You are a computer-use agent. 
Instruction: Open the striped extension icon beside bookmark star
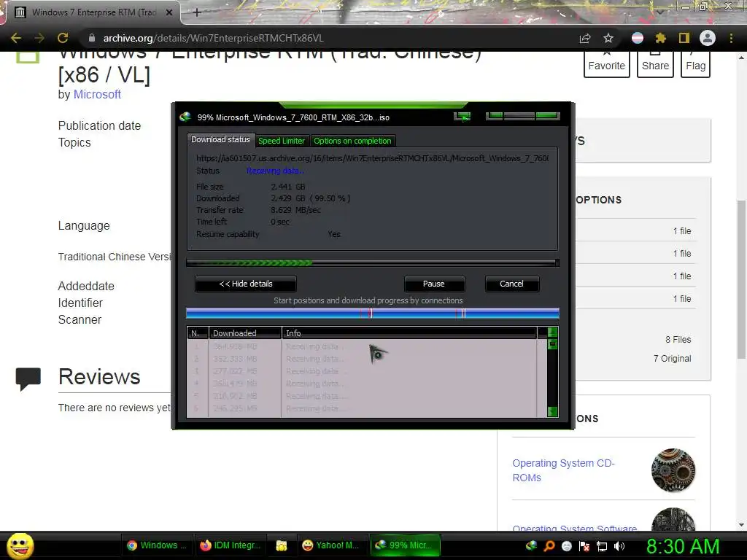[x=638, y=38]
